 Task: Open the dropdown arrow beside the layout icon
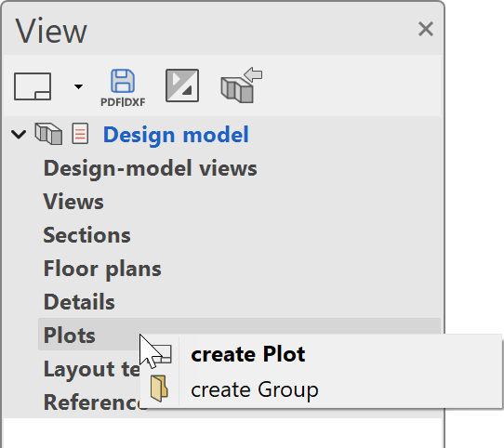[78, 86]
